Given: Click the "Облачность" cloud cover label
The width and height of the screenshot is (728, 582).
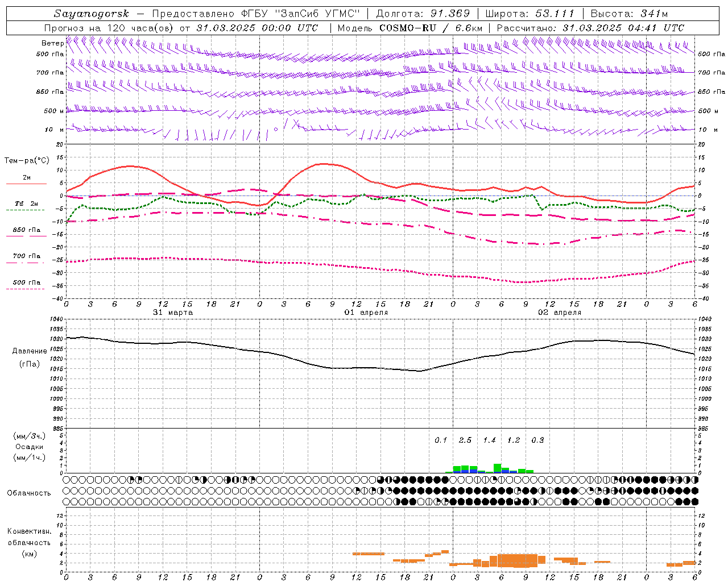Looking at the screenshot, I should (29, 493).
